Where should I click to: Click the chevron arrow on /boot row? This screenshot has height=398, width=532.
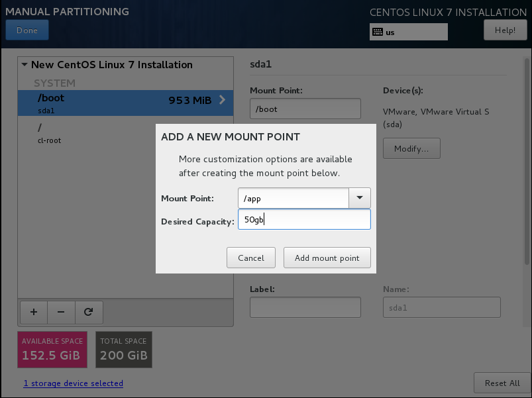click(x=222, y=100)
